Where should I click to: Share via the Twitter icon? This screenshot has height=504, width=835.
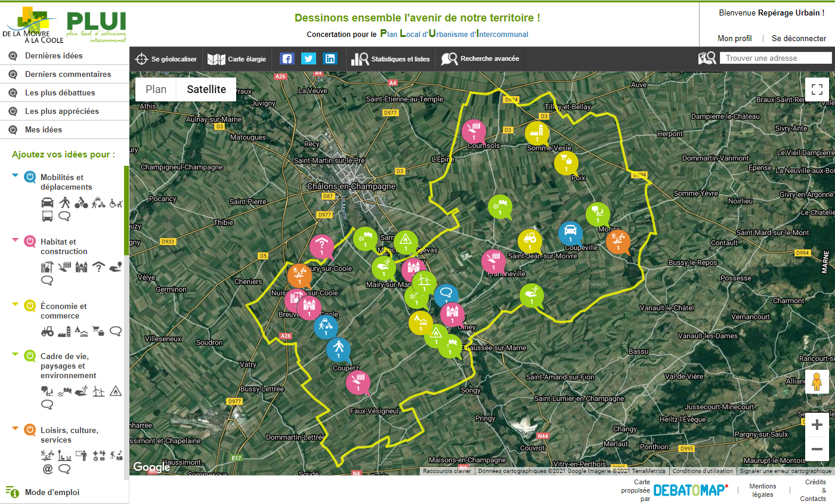point(308,59)
